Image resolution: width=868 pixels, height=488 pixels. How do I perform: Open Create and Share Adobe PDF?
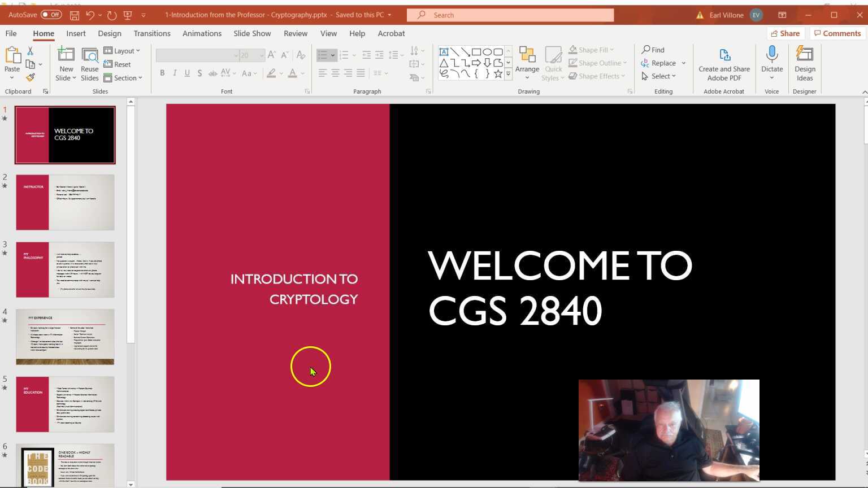pyautogui.click(x=724, y=62)
